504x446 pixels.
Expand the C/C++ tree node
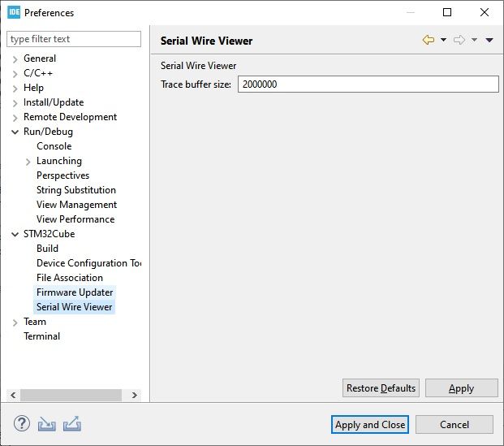(15, 74)
